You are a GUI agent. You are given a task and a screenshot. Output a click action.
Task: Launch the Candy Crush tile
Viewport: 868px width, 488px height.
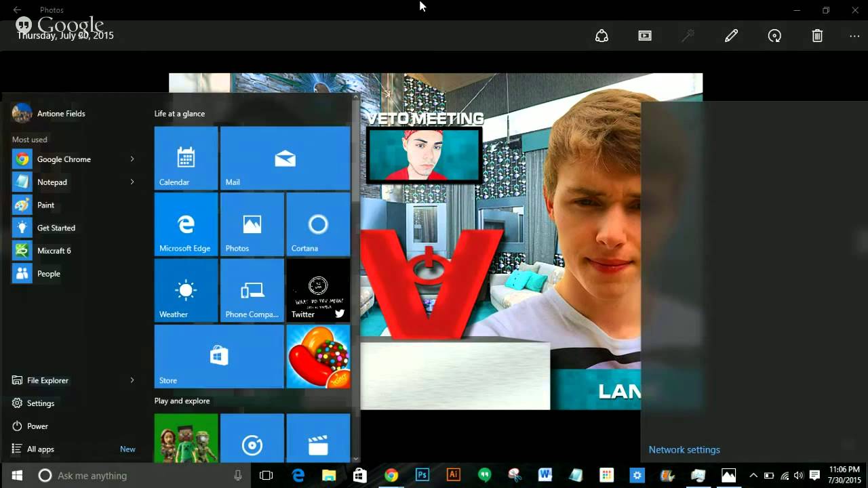point(318,356)
